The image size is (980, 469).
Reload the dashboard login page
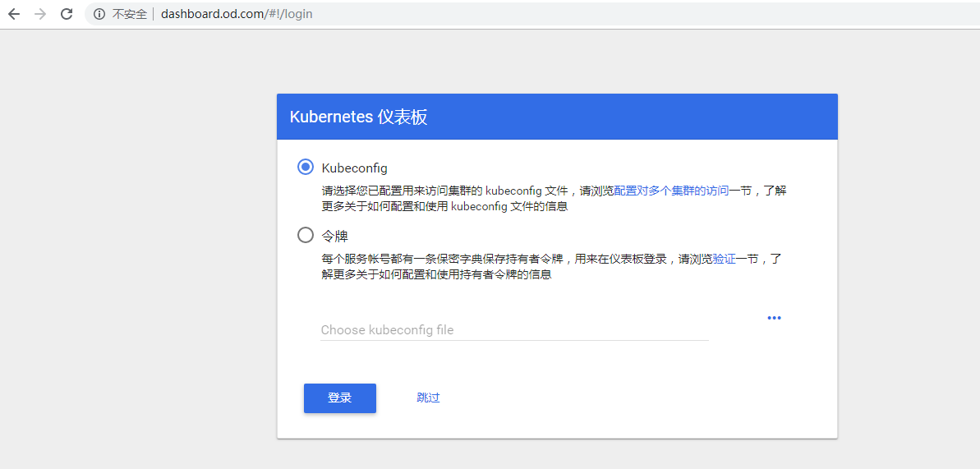tap(67, 14)
